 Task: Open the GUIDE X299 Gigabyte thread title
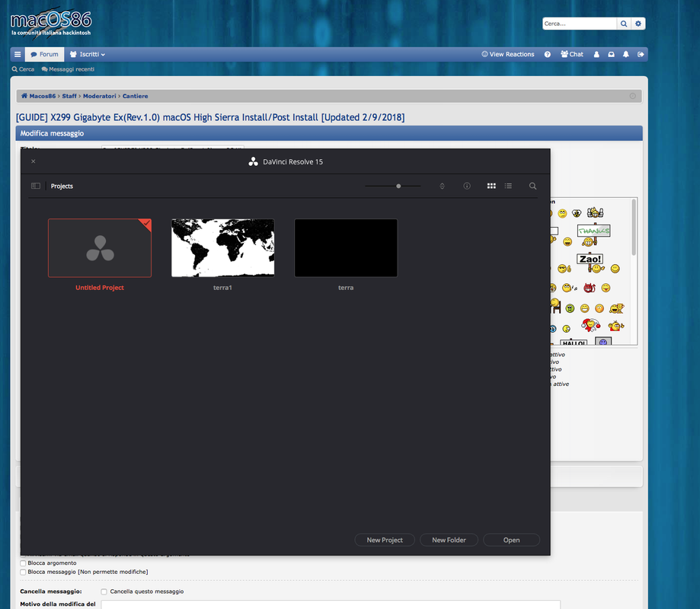coord(210,117)
